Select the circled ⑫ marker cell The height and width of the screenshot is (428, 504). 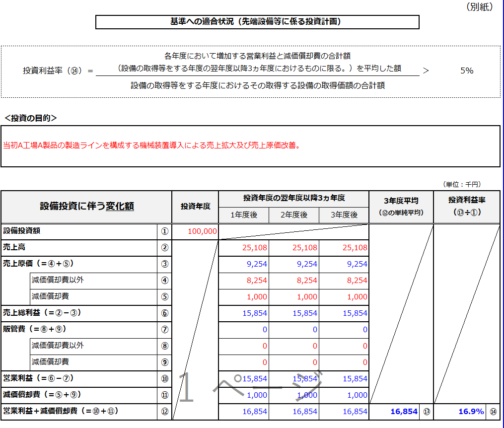[164, 412]
